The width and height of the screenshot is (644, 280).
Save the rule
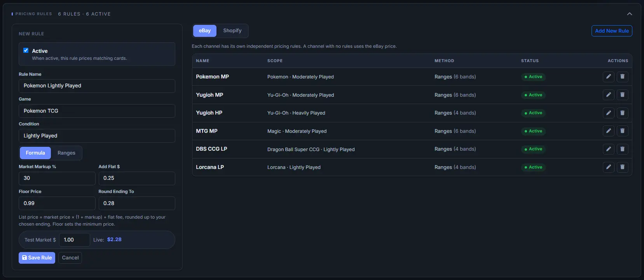[37, 257]
